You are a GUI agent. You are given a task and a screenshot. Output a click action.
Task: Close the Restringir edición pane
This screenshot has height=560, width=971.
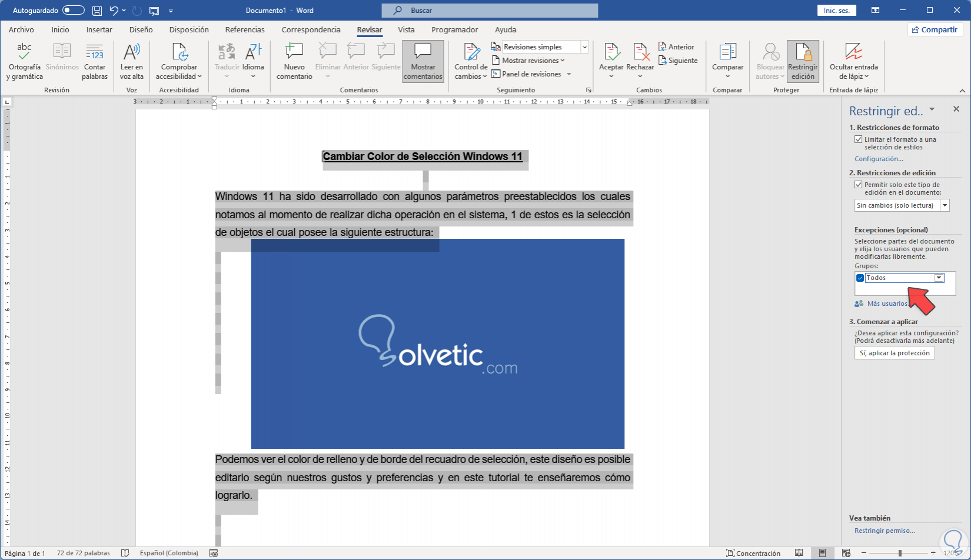point(956,109)
